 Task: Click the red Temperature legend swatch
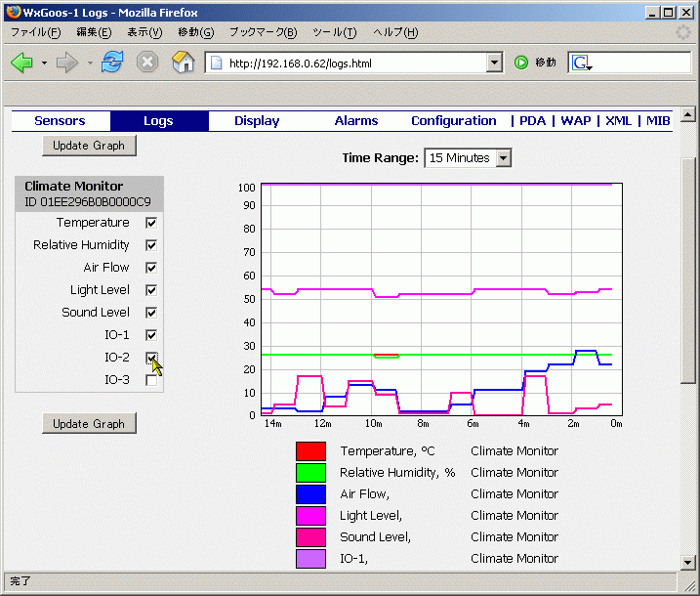coord(310,451)
